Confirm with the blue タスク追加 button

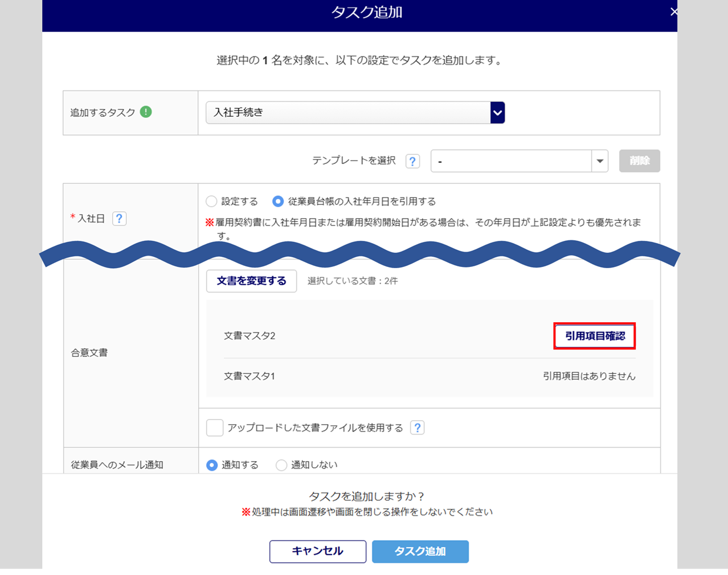(x=420, y=551)
